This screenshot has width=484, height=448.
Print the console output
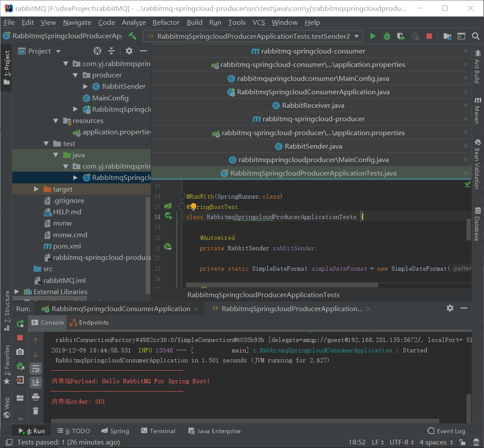point(36,397)
